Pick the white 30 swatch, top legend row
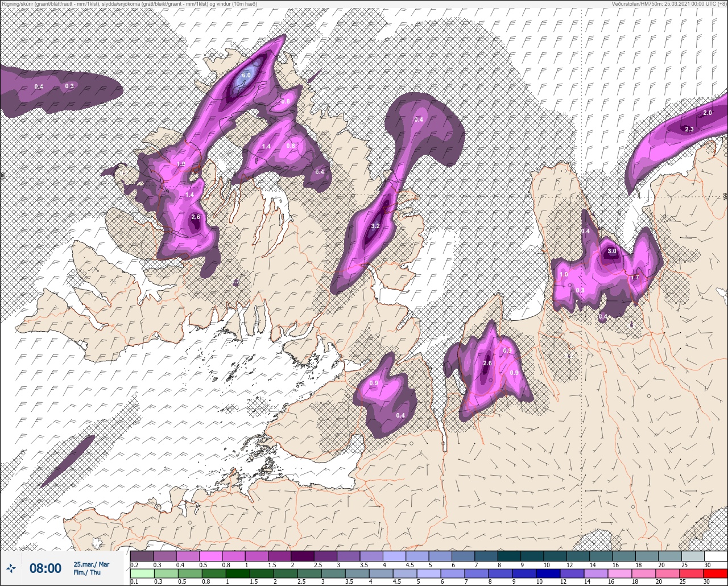 pos(715,555)
